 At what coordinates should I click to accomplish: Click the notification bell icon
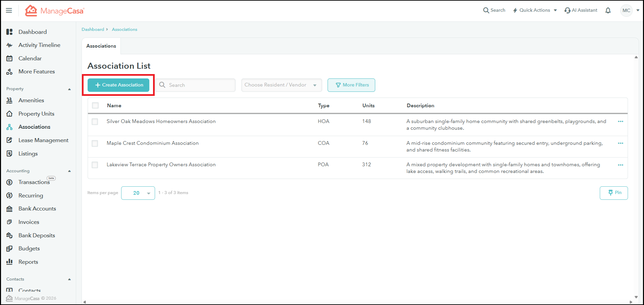608,10
